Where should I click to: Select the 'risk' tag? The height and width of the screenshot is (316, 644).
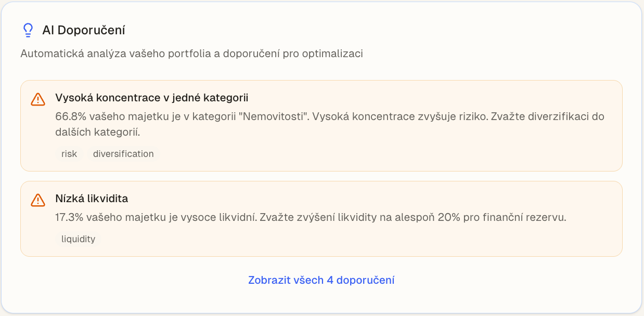pos(69,153)
